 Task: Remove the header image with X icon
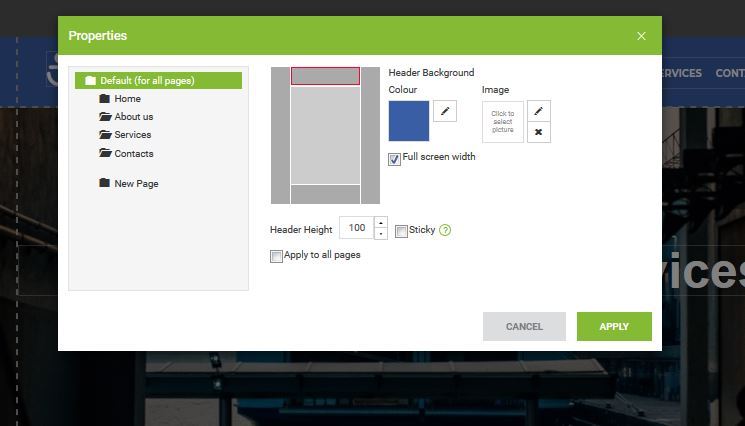pos(538,132)
